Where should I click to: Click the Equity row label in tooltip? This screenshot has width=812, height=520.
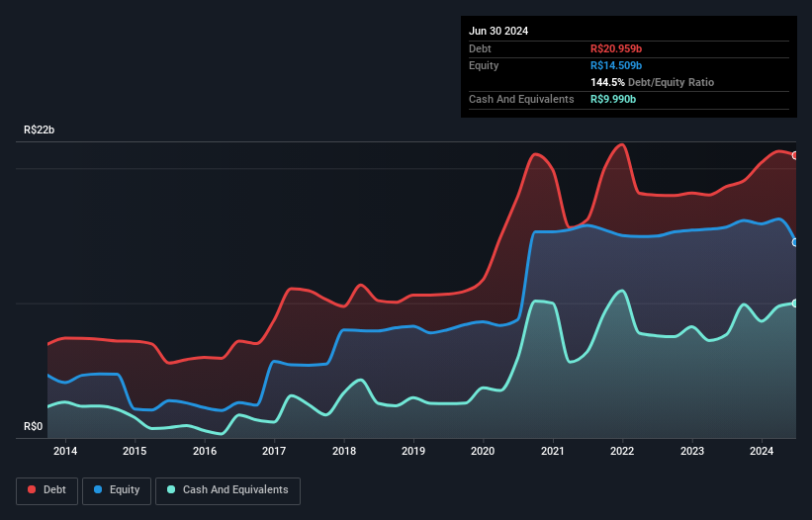484,65
